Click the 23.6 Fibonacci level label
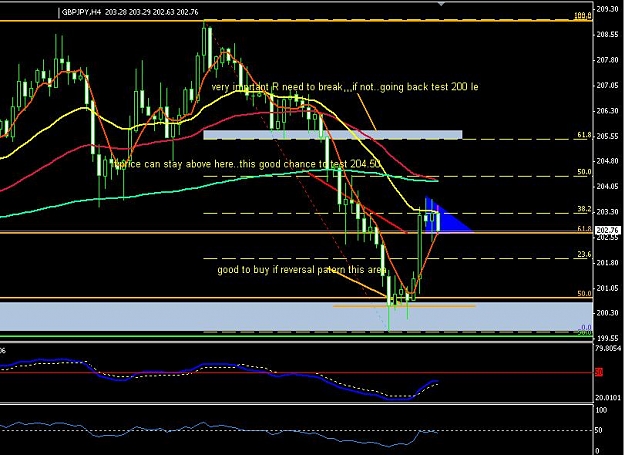Screen dimensions: 625x455 [584, 254]
